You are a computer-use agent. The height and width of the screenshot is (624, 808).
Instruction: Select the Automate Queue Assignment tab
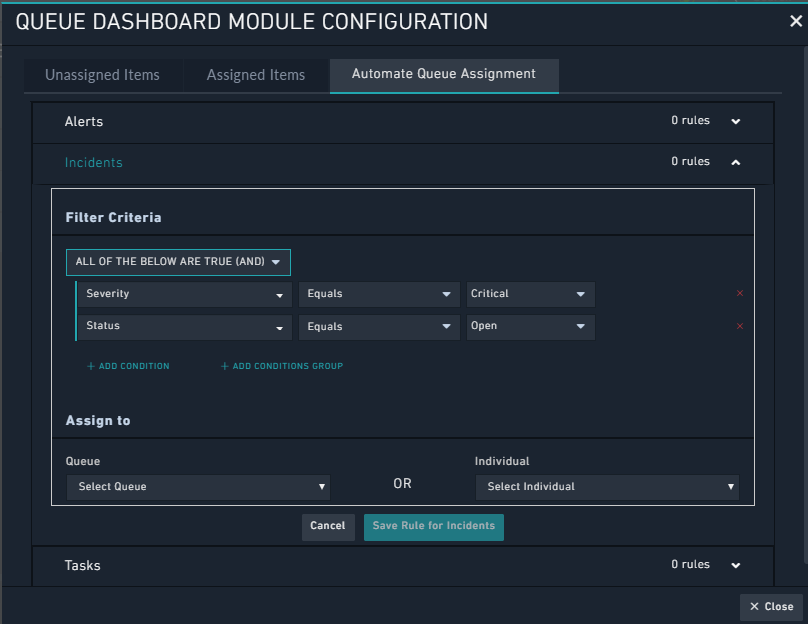pos(444,75)
